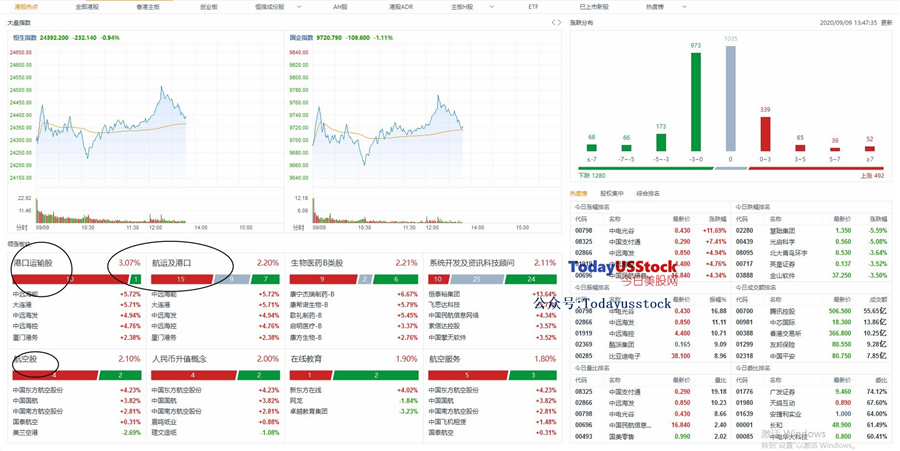The height and width of the screenshot is (451, 900).
Task: Select 综合排名 tab in ranking panel
Action: 648,193
